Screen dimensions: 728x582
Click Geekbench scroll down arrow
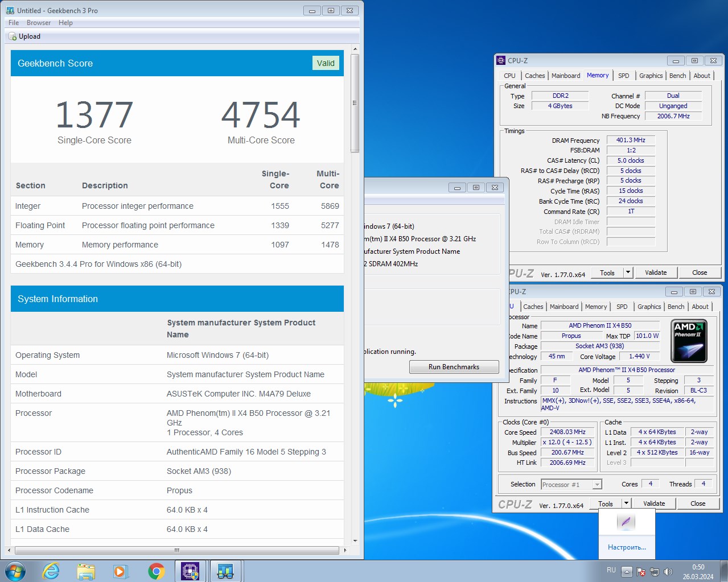(355, 541)
